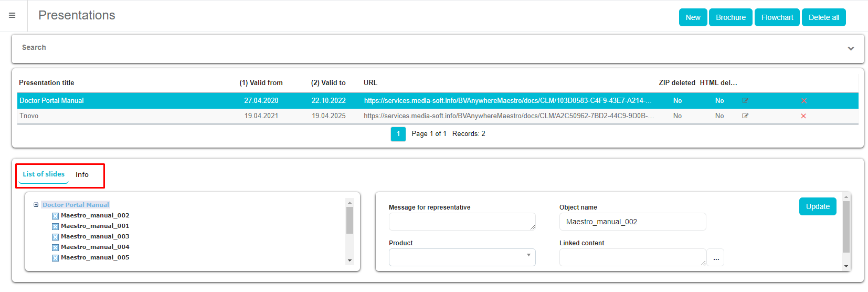Select the List of slides tab
Viewport: 868px width, 292px height.
[x=44, y=174]
